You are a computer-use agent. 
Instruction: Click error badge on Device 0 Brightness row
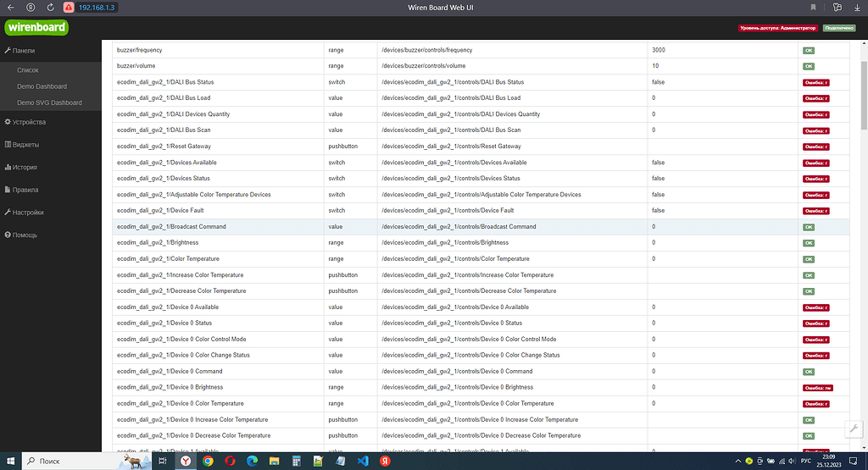tap(818, 388)
